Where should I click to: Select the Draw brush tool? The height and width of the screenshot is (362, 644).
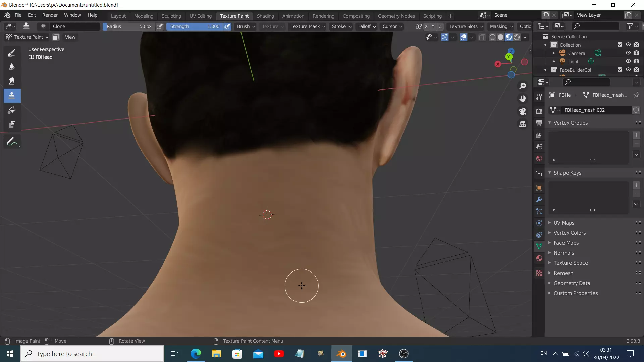coord(12,53)
